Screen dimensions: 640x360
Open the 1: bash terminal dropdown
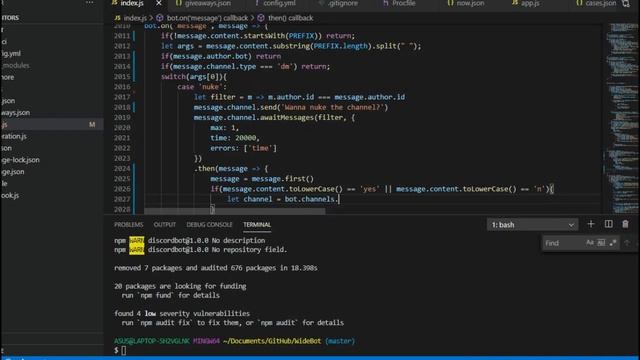tap(532, 225)
